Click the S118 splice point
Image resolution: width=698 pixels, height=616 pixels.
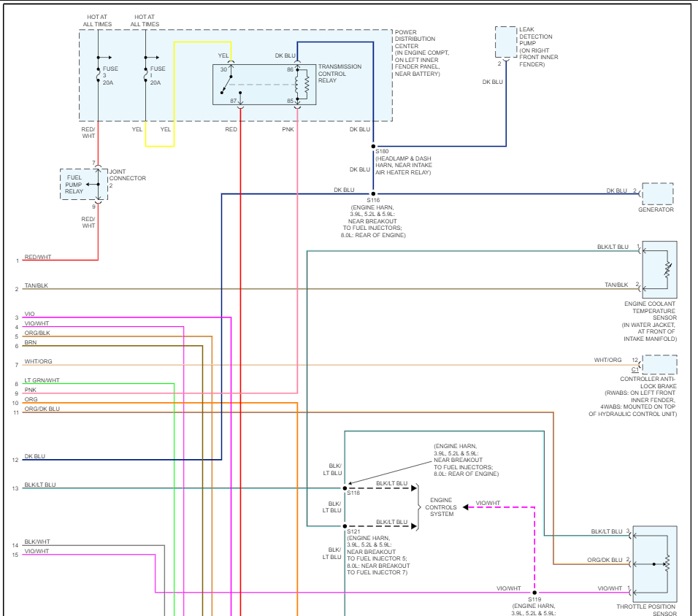(x=345, y=488)
